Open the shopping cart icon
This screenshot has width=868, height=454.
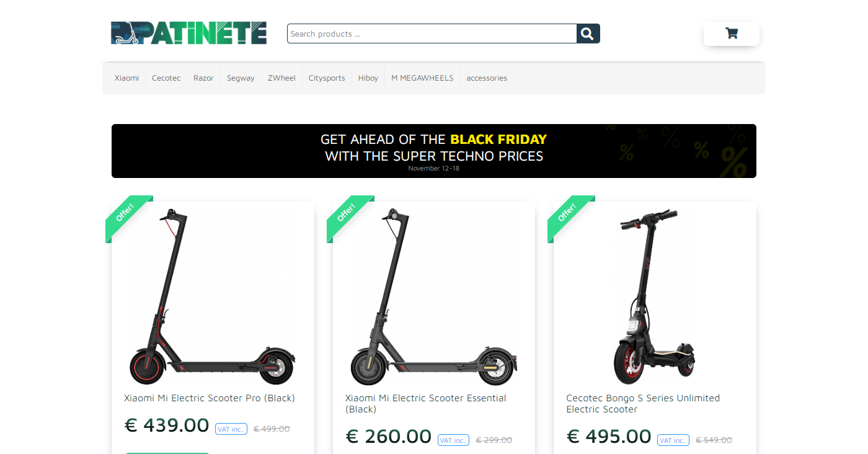click(x=732, y=33)
